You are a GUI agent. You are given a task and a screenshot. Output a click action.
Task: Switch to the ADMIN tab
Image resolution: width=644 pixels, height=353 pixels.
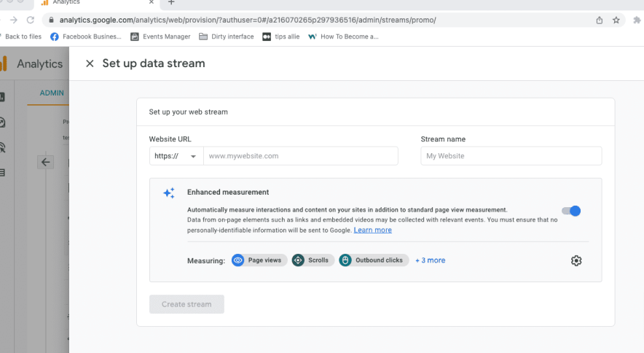pyautogui.click(x=52, y=93)
